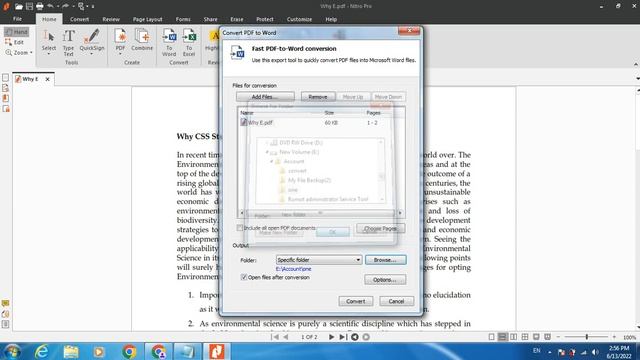Image resolution: width=640 pixels, height=360 pixels.
Task: Click the Redo arrow icon in title bar
Action: coord(65,7)
